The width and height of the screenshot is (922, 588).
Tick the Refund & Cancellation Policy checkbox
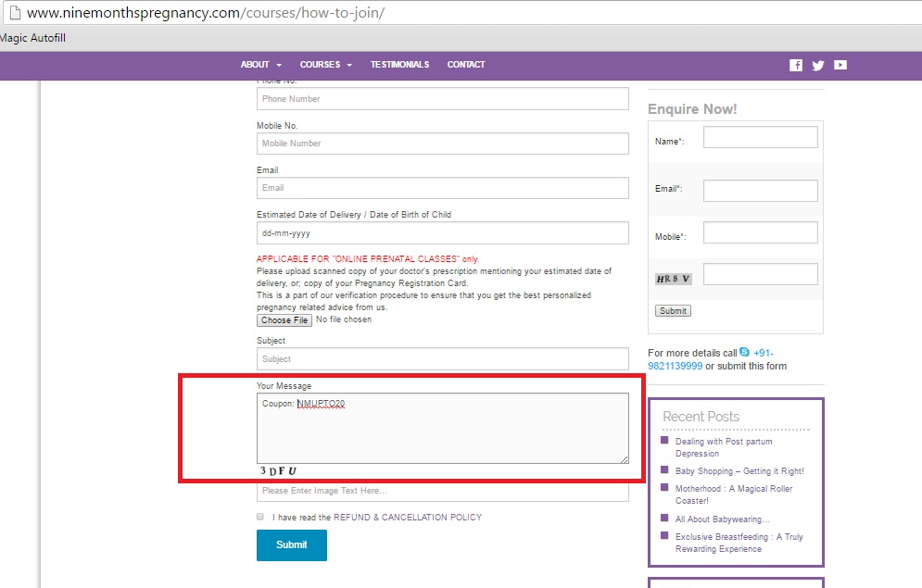[x=260, y=517]
